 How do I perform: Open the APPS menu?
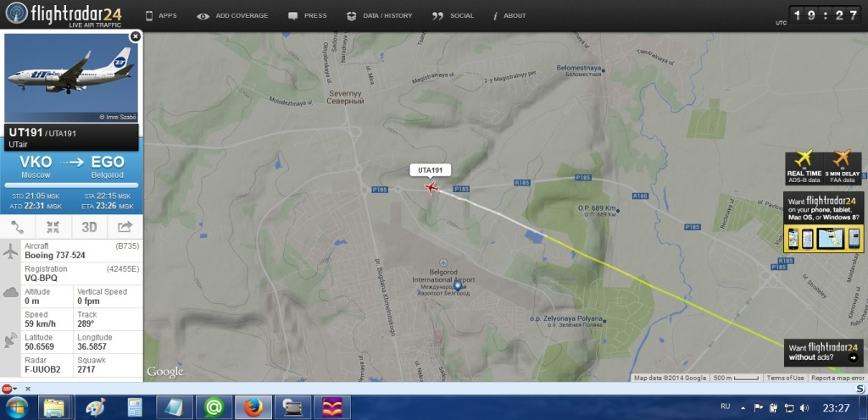tap(161, 16)
